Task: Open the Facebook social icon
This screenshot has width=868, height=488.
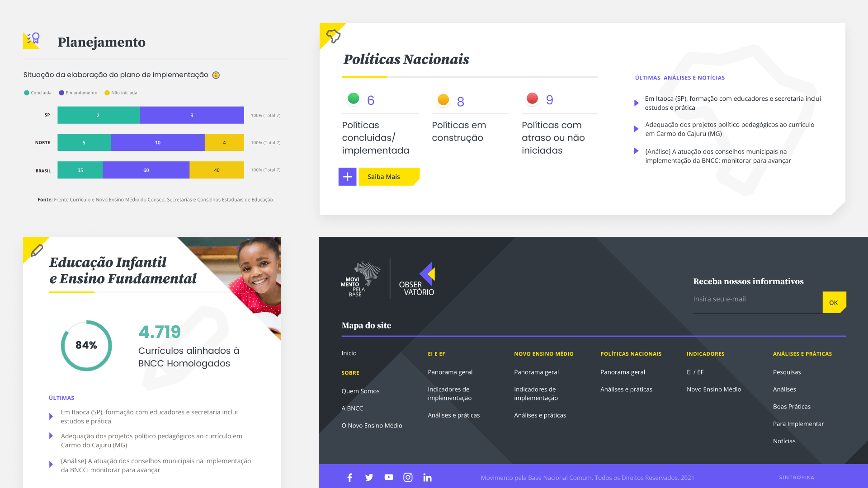Action: pyautogui.click(x=349, y=478)
